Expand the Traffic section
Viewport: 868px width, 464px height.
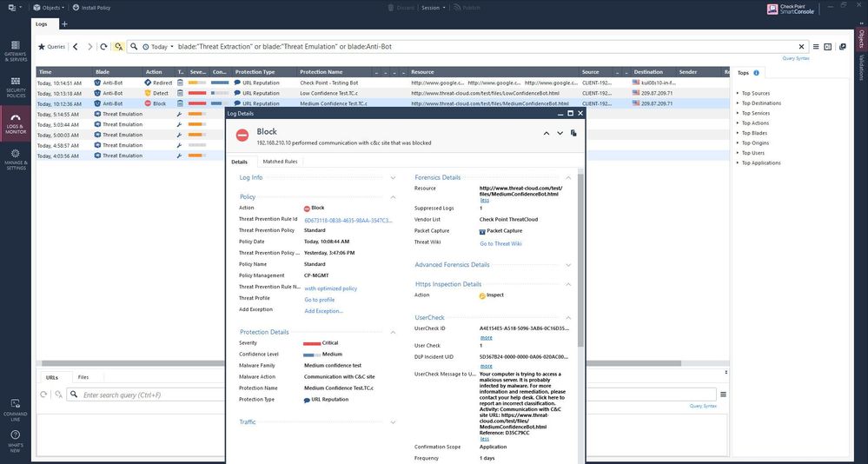click(x=393, y=422)
